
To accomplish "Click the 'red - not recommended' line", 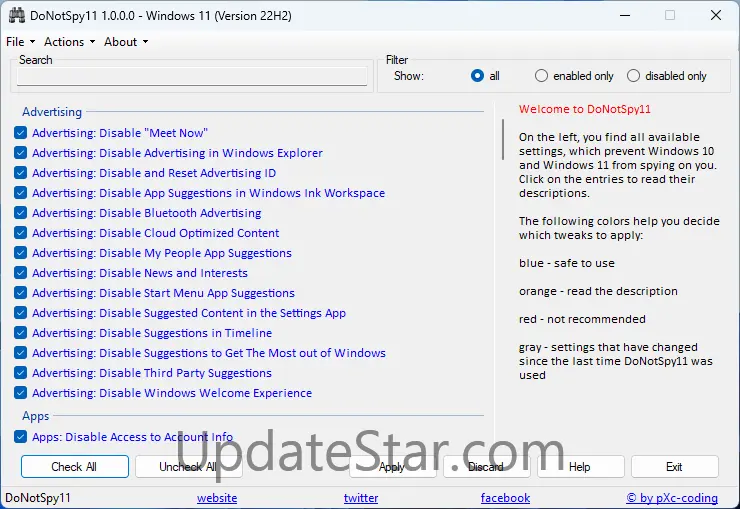I will pos(582,319).
